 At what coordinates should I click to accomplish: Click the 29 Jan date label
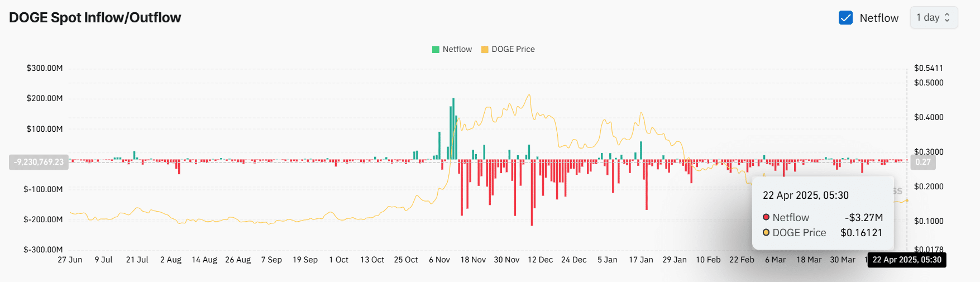coord(675,260)
